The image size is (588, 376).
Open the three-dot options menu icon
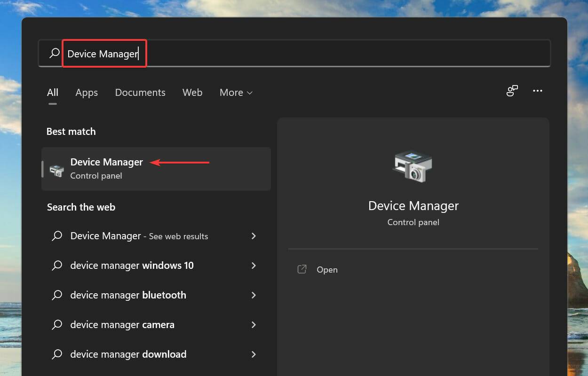pos(538,91)
